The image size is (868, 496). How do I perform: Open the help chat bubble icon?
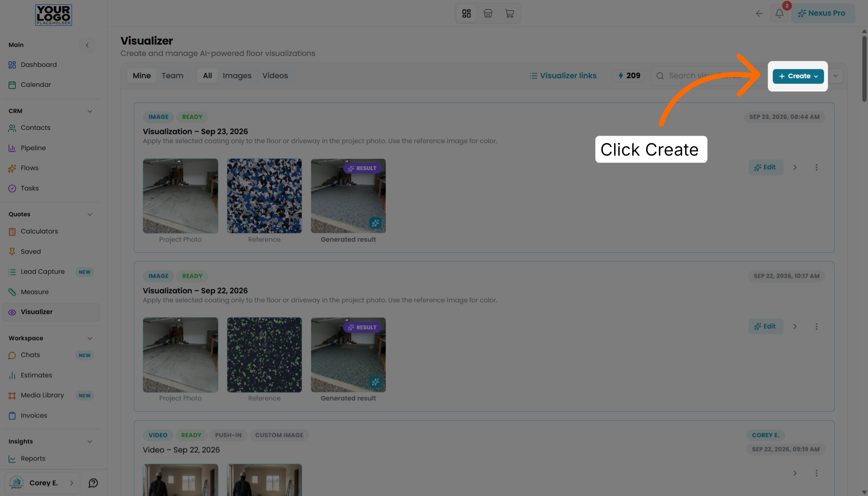pos(93,483)
